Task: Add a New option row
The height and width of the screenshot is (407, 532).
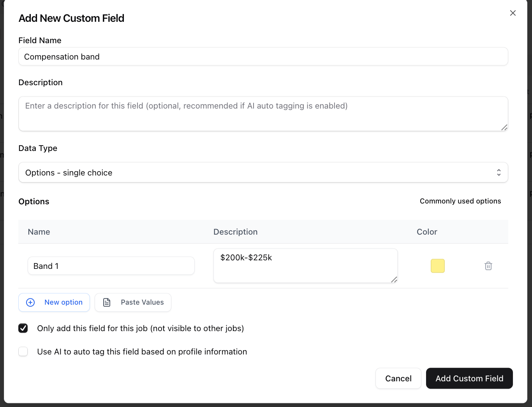Action: pyautogui.click(x=54, y=302)
